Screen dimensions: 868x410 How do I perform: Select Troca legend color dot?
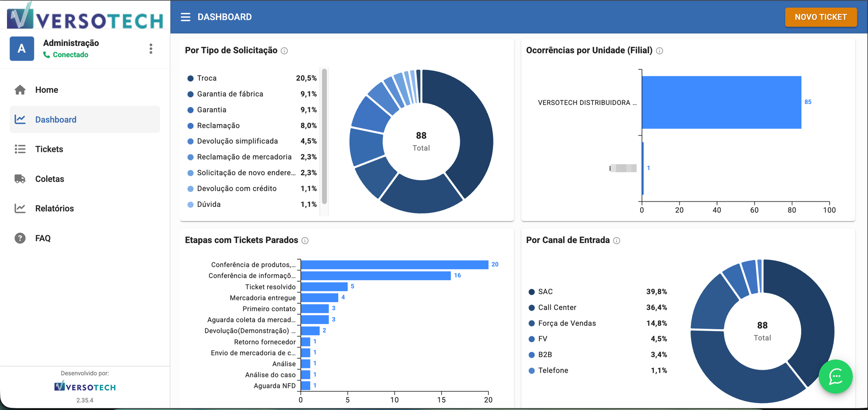tap(191, 79)
